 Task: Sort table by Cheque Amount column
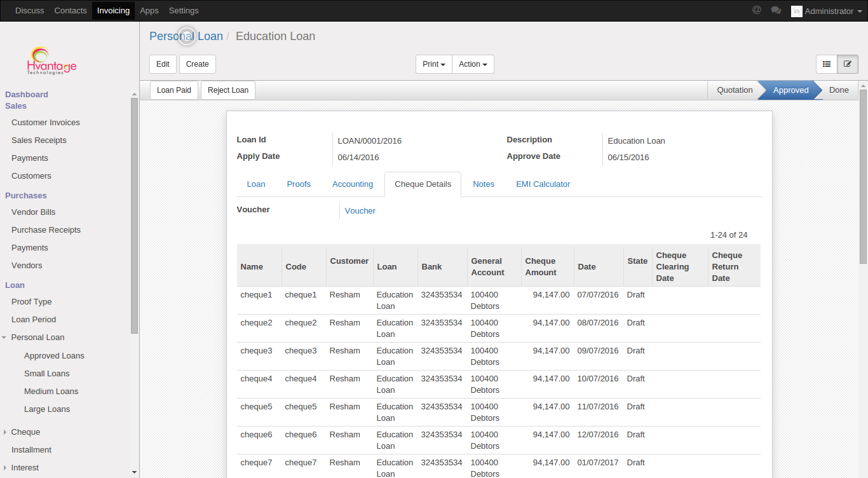point(548,267)
